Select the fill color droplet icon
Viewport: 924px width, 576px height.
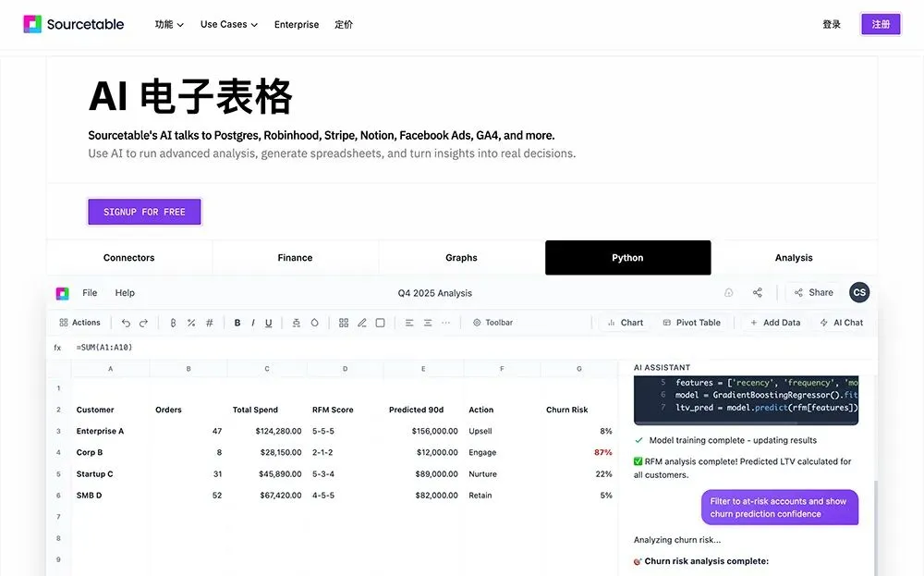(315, 323)
